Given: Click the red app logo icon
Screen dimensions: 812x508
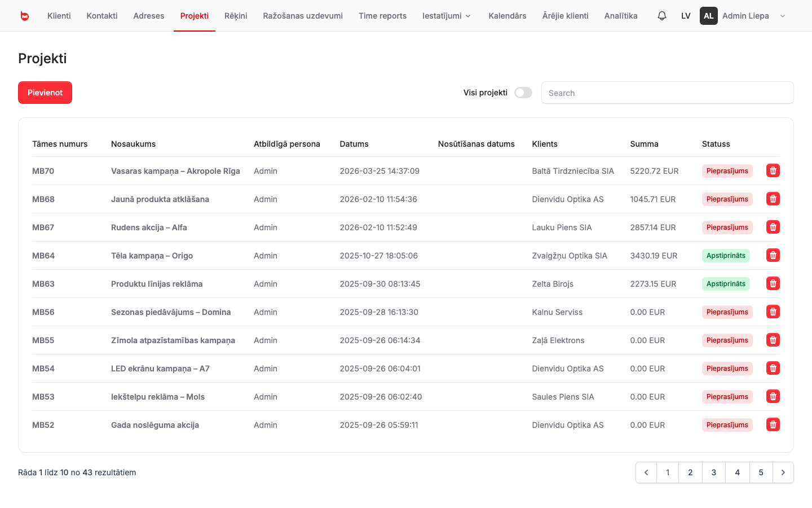Looking at the screenshot, I should coord(24,16).
